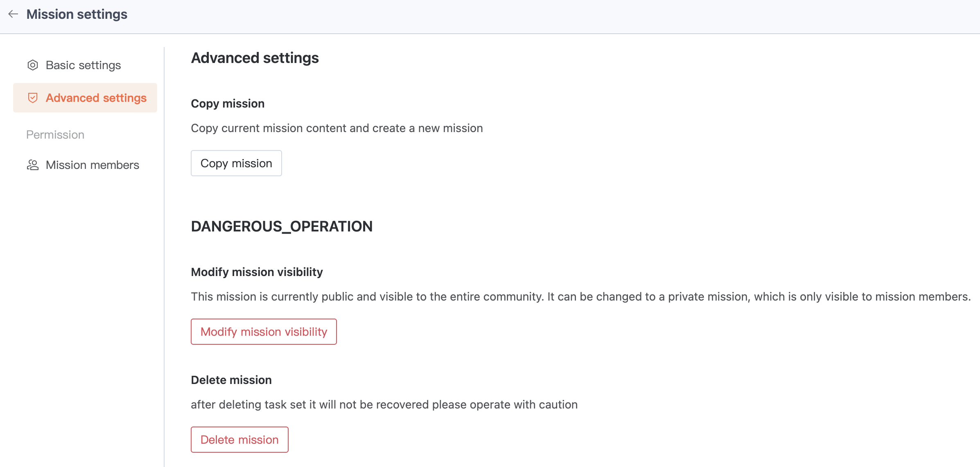Click the orange shield icon in sidebar
980x467 pixels.
[x=33, y=98]
